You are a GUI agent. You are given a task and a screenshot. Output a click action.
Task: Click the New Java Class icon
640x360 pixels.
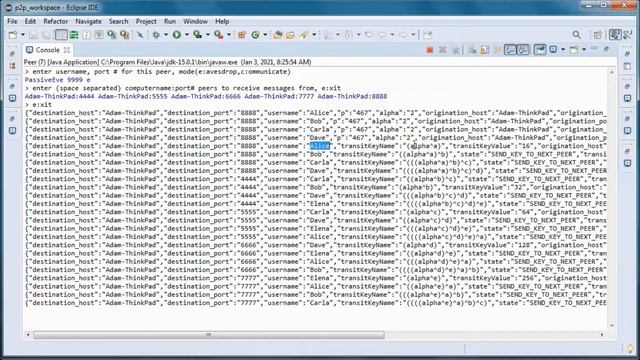point(256,35)
